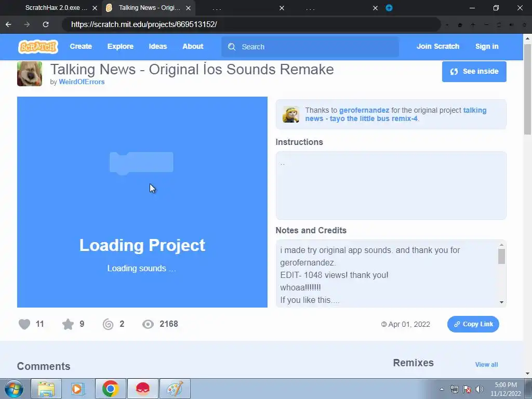Click the volume speaker tray icon

point(480,389)
